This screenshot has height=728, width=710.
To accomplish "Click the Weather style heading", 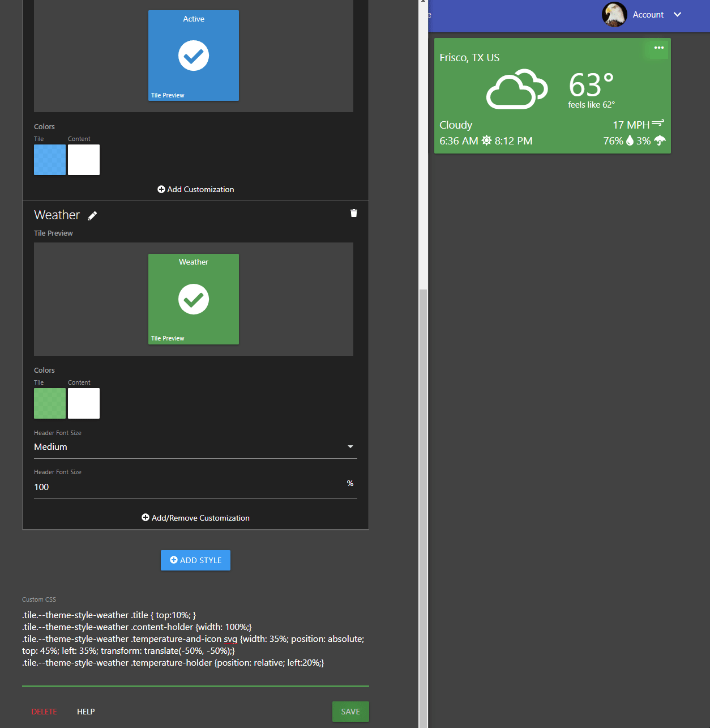I will 57,215.
